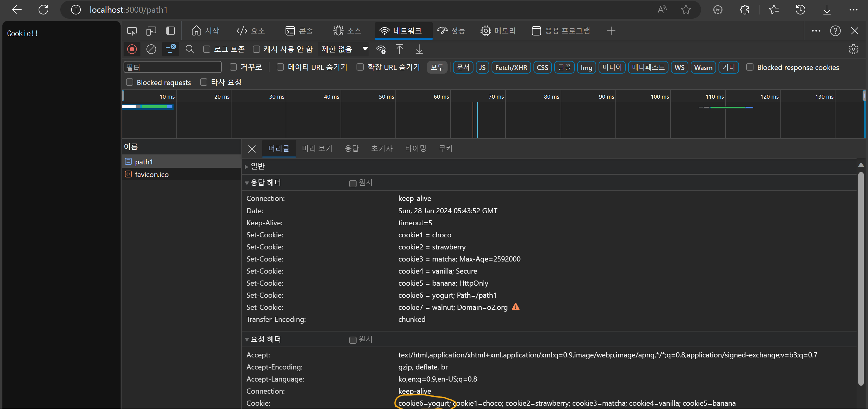Enable Blocked response cookies checkbox

click(x=749, y=67)
